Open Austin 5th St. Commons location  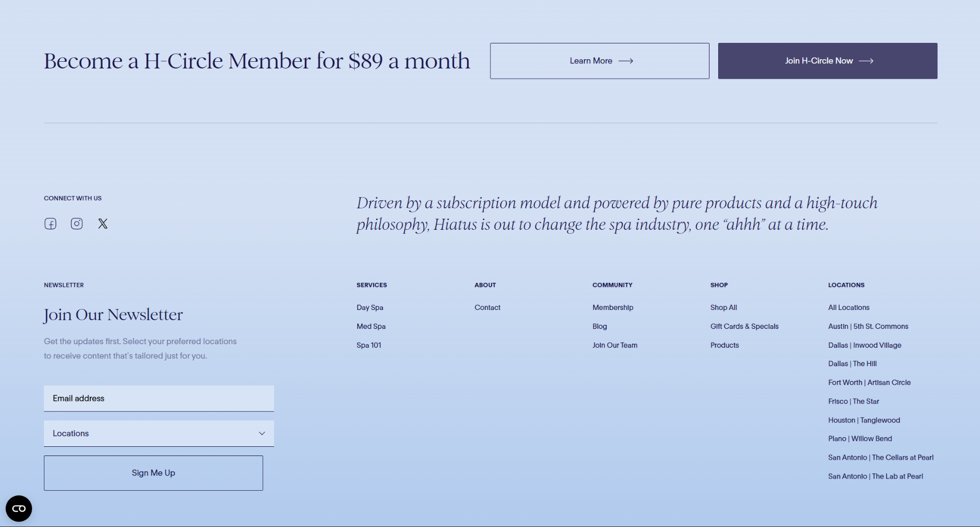click(x=868, y=326)
